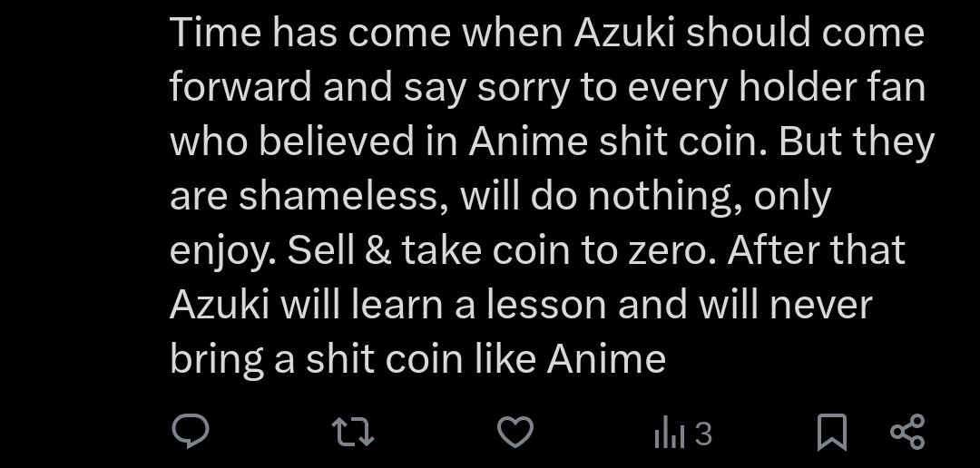980x468 pixels.
Task: Click the word "Azuki" in the first line
Action: [624, 33]
